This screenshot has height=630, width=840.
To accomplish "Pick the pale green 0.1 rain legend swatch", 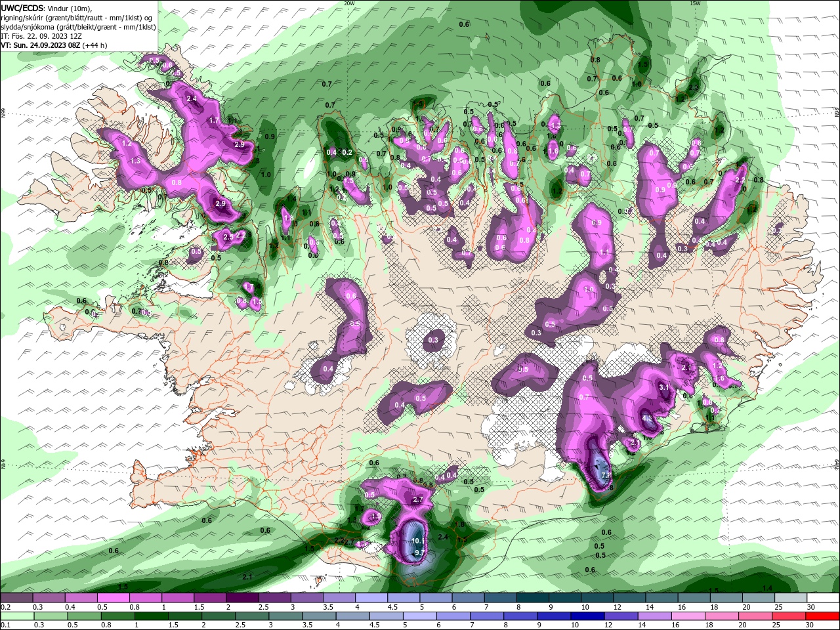I will click(x=16, y=616).
